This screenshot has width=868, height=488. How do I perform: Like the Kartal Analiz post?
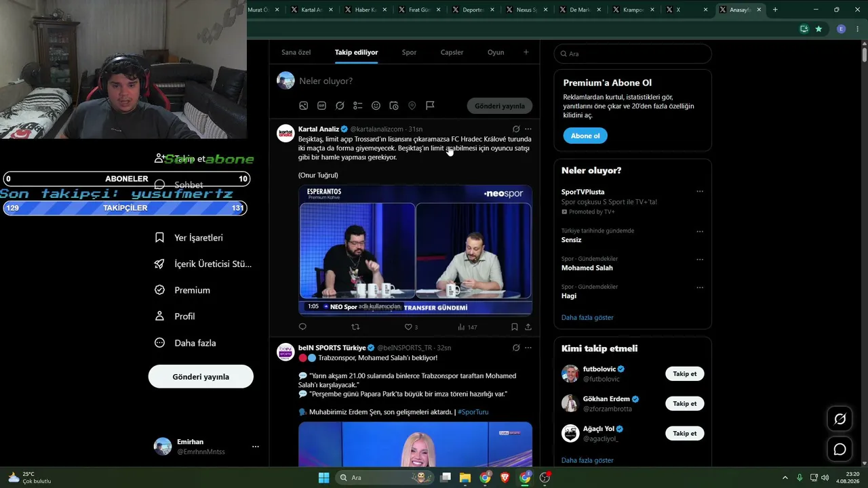pyautogui.click(x=412, y=327)
